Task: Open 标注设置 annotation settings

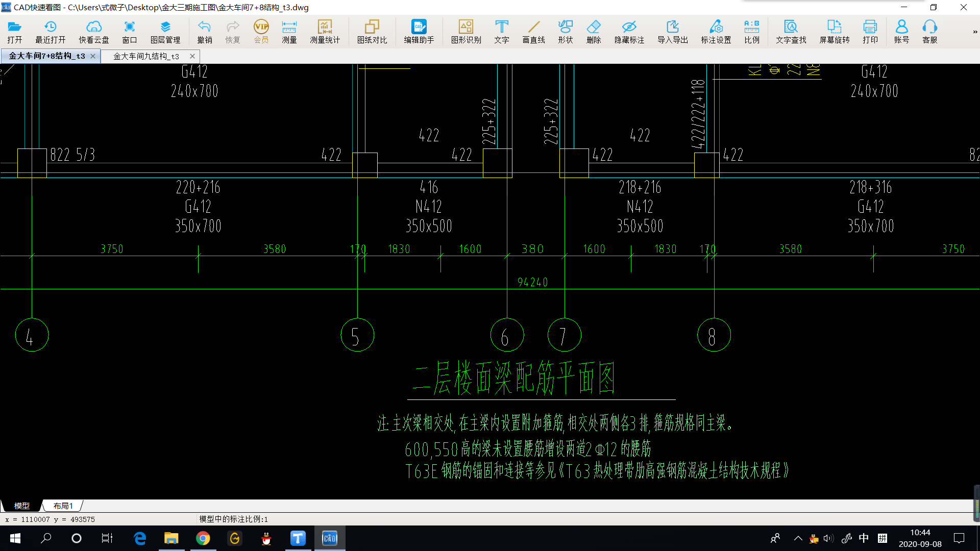Action: point(716,31)
